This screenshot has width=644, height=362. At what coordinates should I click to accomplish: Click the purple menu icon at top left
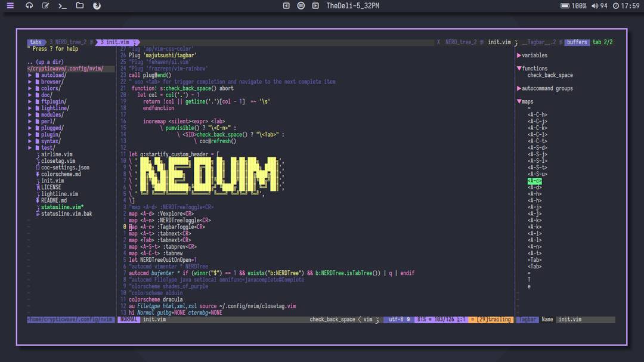[x=10, y=5]
